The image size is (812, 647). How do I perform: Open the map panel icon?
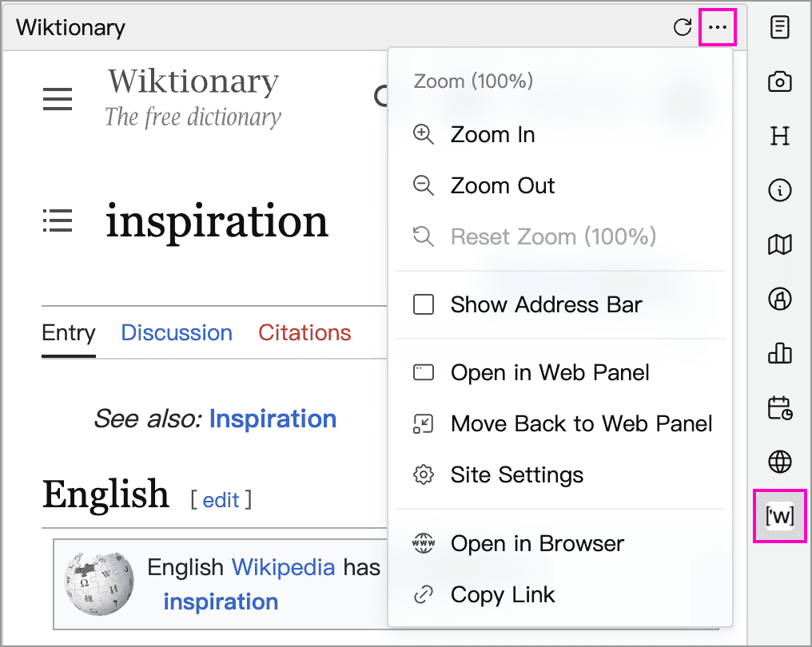tap(779, 244)
